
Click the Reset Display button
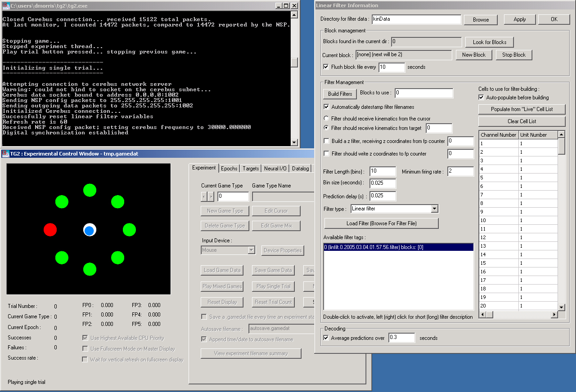[222, 302]
